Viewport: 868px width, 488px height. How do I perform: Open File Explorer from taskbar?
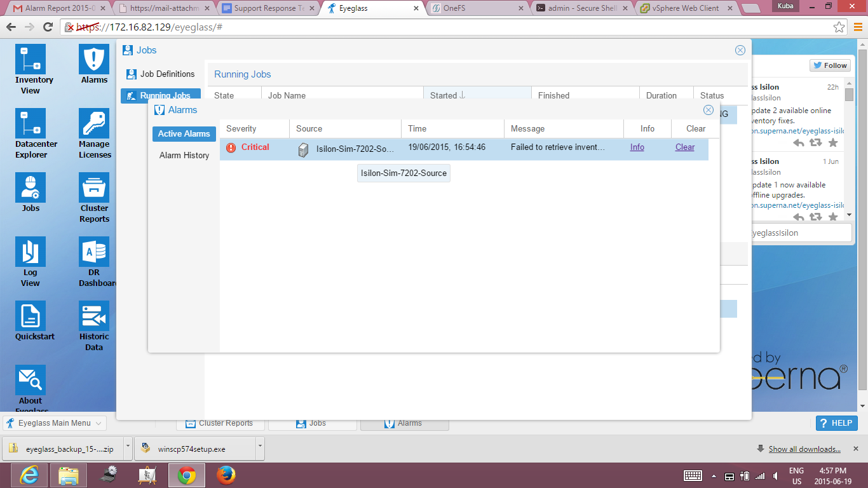69,475
